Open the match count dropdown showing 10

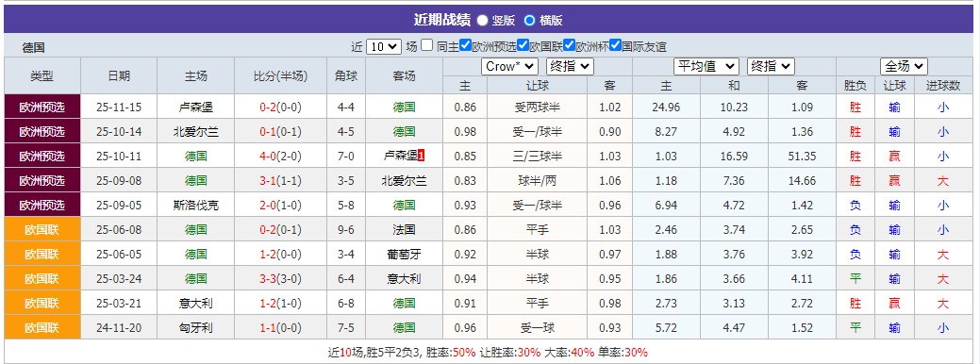tap(383, 46)
